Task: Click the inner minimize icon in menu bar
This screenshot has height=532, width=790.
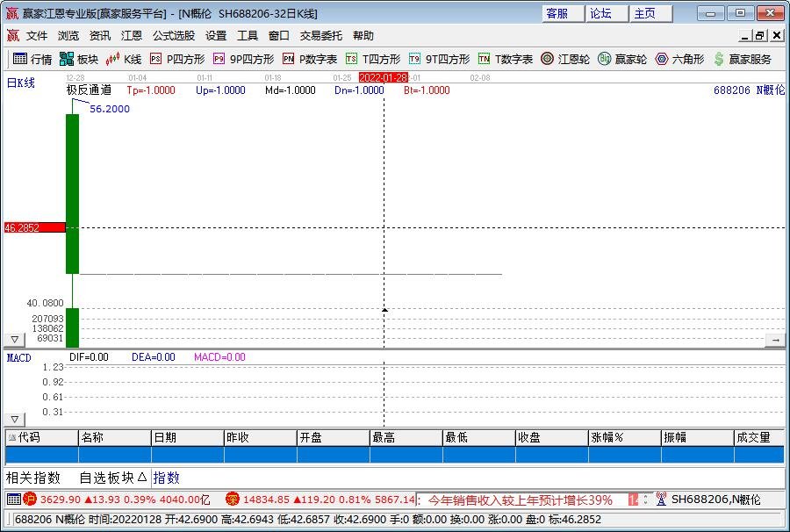Action: click(745, 35)
